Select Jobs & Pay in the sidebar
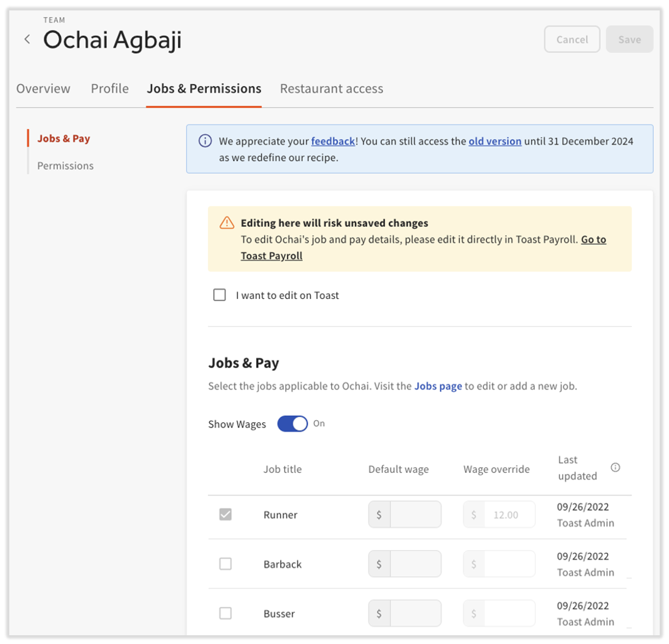Image resolution: width=669 pixels, height=644 pixels. pos(64,138)
